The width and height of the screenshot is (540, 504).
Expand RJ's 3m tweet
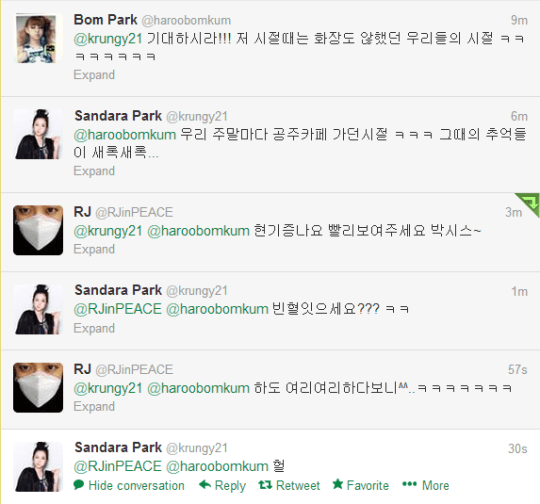(94, 249)
